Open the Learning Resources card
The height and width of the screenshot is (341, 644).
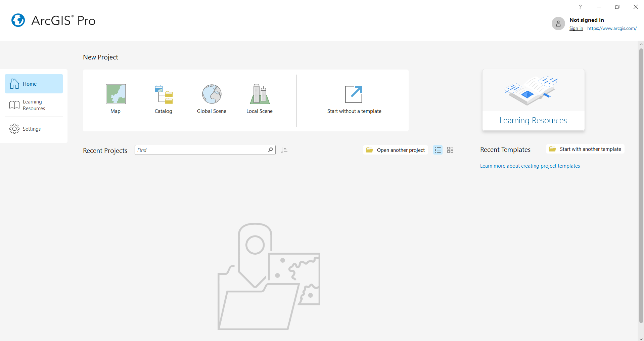pyautogui.click(x=533, y=100)
